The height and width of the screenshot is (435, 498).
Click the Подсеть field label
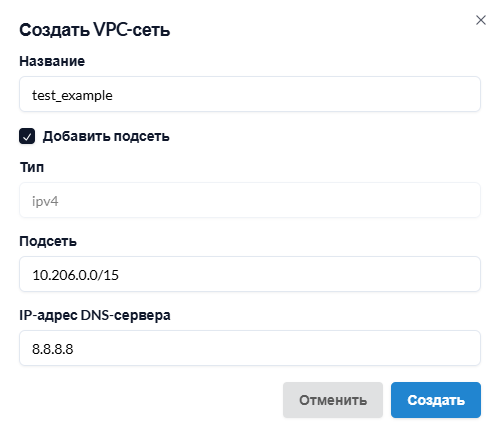[48, 241]
